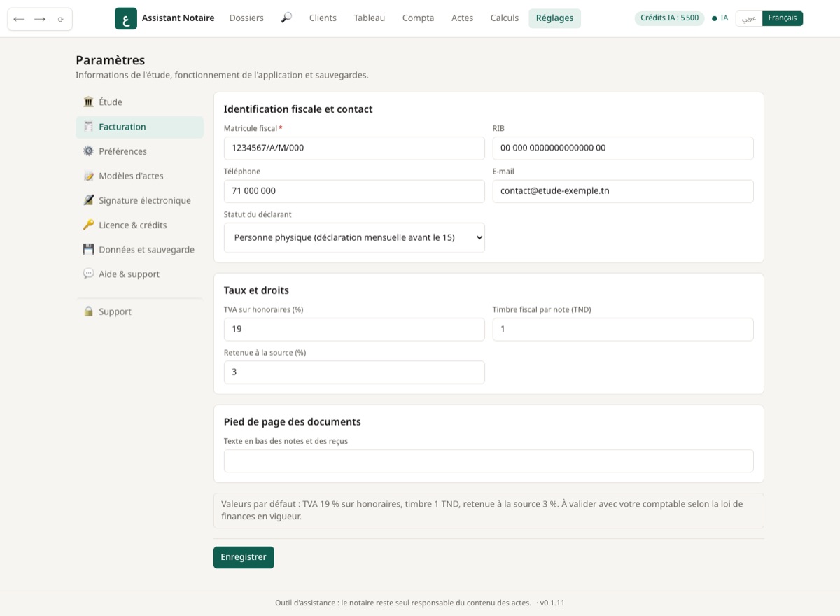This screenshot has width=840, height=616.
Task: Click the Support padlock icon
Action: tap(88, 311)
